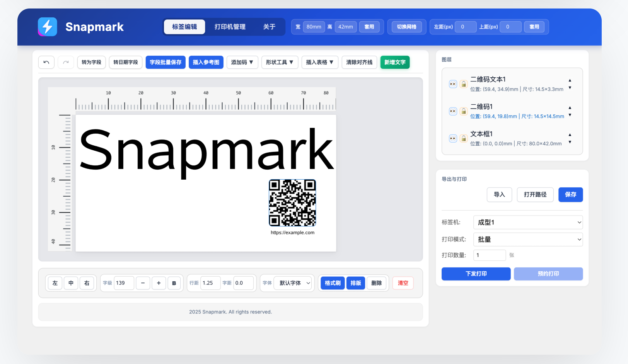628x364 pixels.
Task: Toggle visibility of 二维码文本1 layer
Action: coord(453,84)
